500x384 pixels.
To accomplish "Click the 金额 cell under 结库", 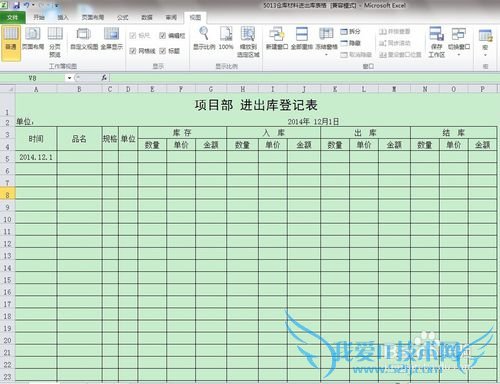I will [x=482, y=145].
